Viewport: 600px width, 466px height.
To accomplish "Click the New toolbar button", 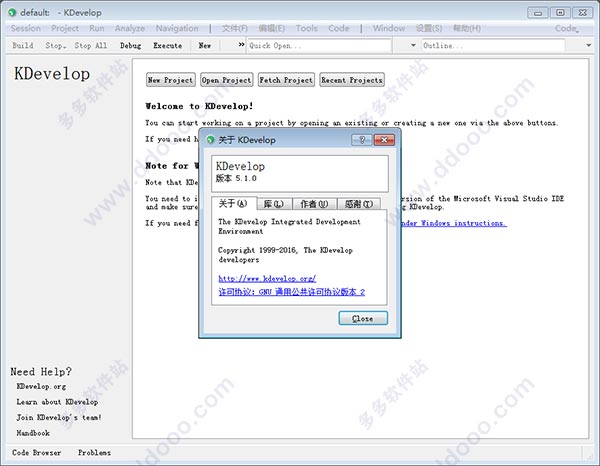I will coord(205,46).
